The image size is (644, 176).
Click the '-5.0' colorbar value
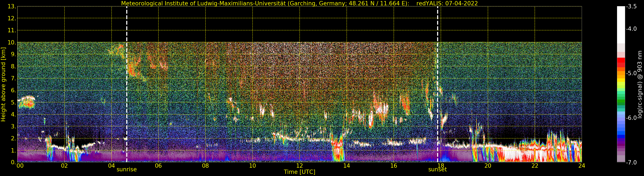coord(631,73)
